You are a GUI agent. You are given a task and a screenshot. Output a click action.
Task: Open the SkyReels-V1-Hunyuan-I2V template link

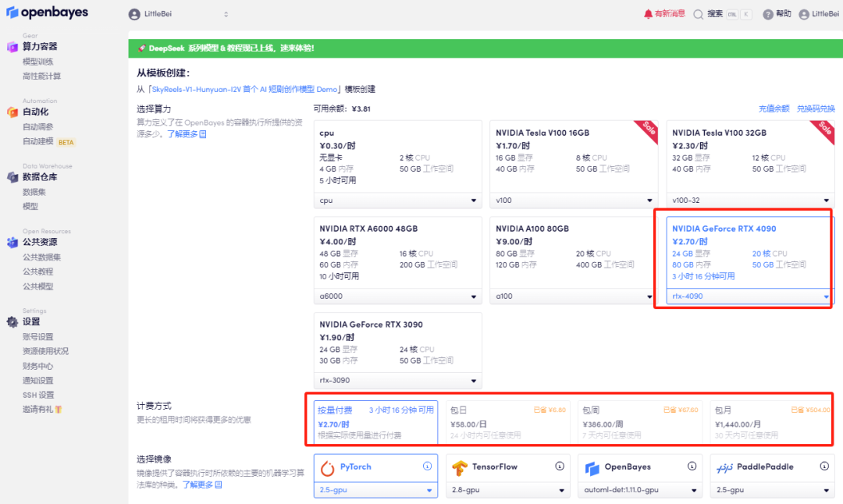[244, 90]
